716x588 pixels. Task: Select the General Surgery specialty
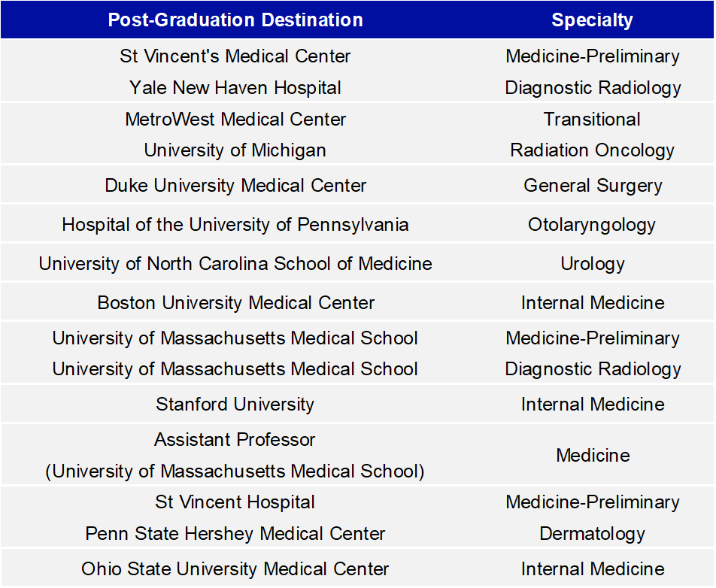592,186
